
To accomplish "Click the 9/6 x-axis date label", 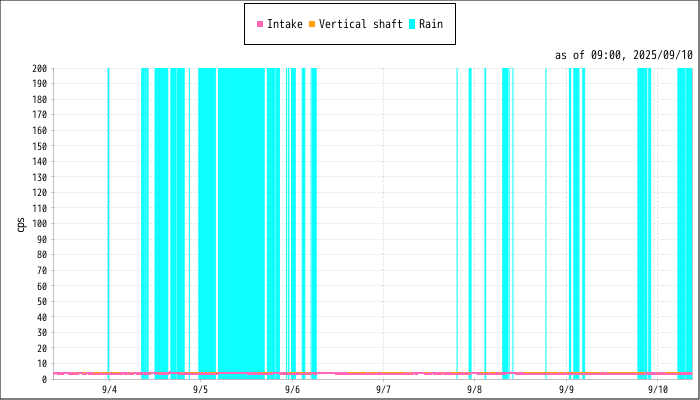I will [292, 388].
